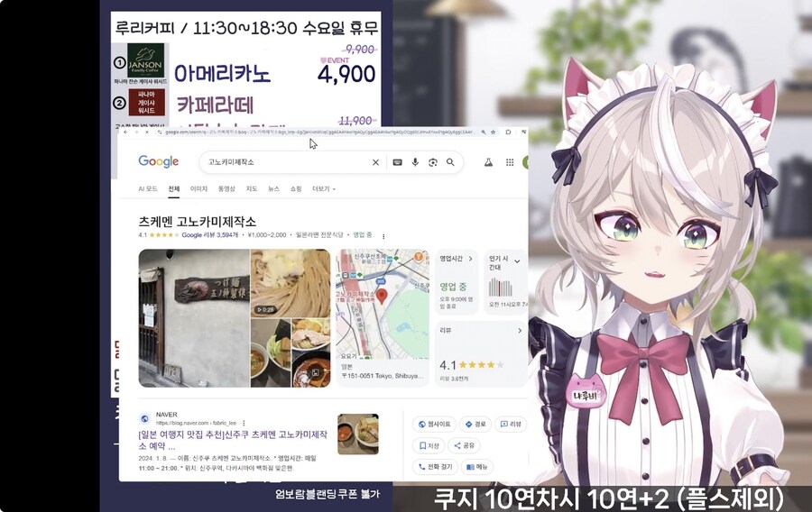Click the 파나마 게이샤 워시드 red label
The height and width of the screenshot is (512, 812).
(146, 103)
